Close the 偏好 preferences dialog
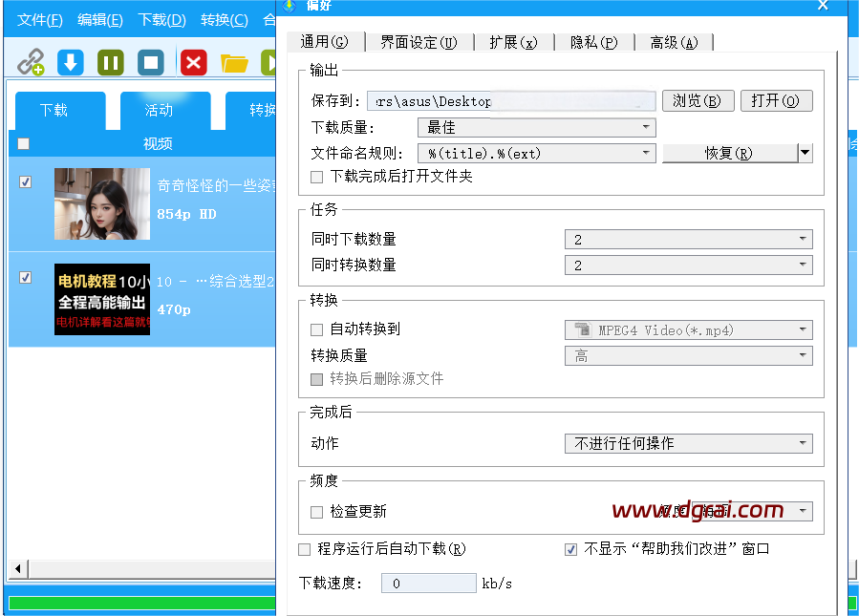 823,6
